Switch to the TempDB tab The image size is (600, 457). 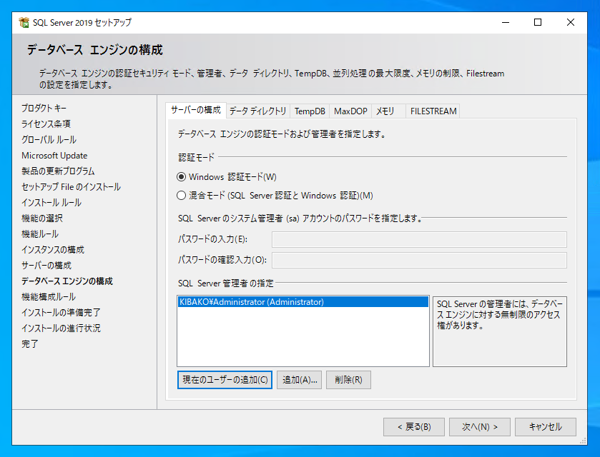point(310,111)
